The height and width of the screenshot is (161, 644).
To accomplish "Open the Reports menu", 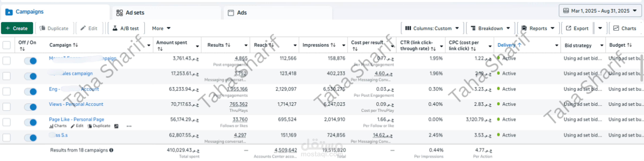I will 538,28.
